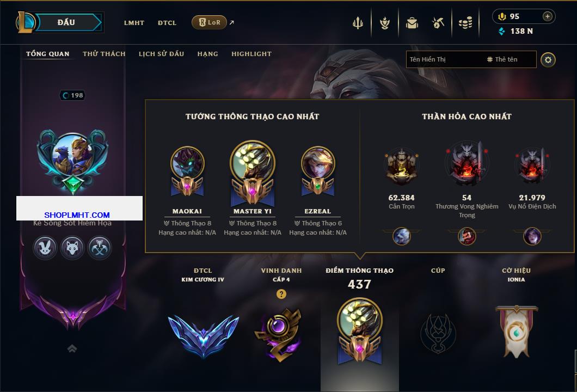Open the LoR launcher button
The image size is (577, 392).
[x=209, y=22]
